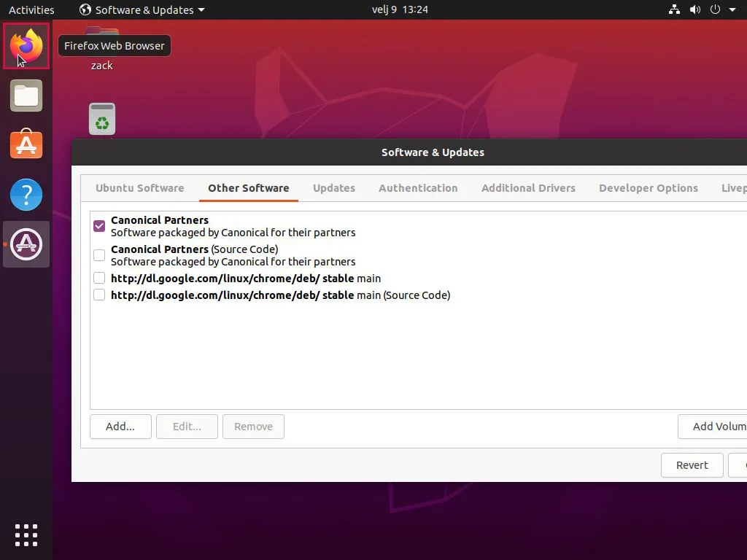Expand the system menu arrow
Image resolution: width=747 pixels, height=560 pixels.
[x=732, y=9]
